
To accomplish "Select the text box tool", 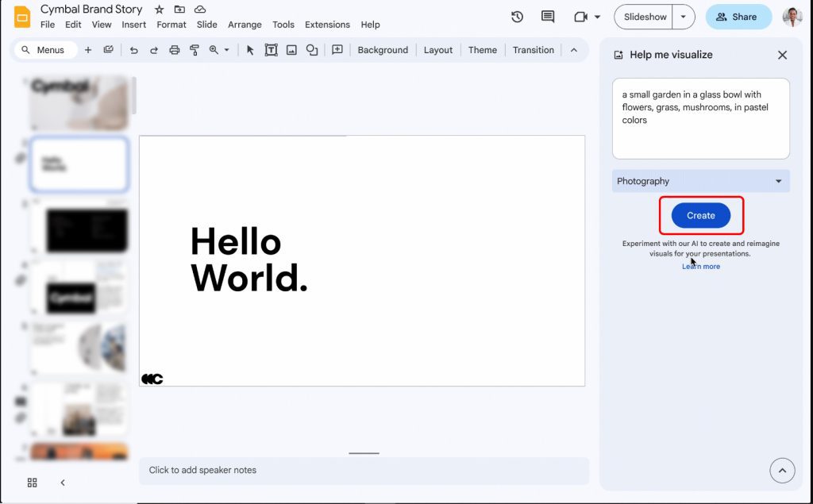I will (271, 50).
